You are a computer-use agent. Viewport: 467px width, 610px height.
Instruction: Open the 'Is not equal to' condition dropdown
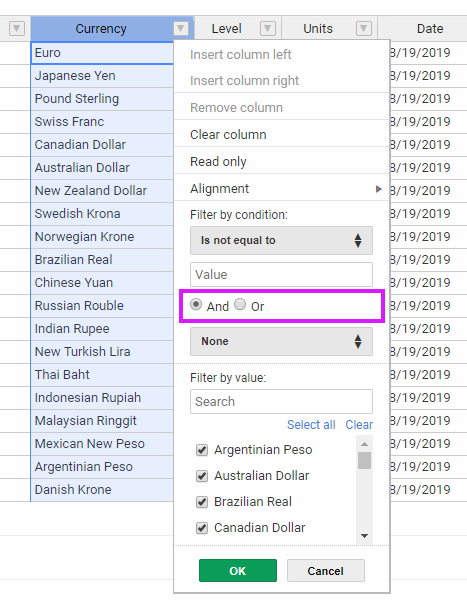(x=281, y=240)
